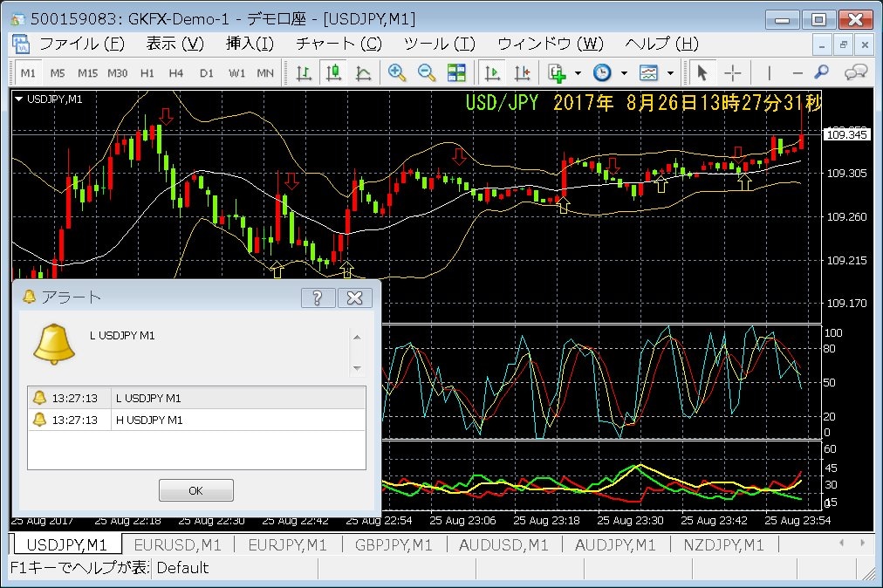Tile chart windows with four-pane icon

pyautogui.click(x=456, y=72)
